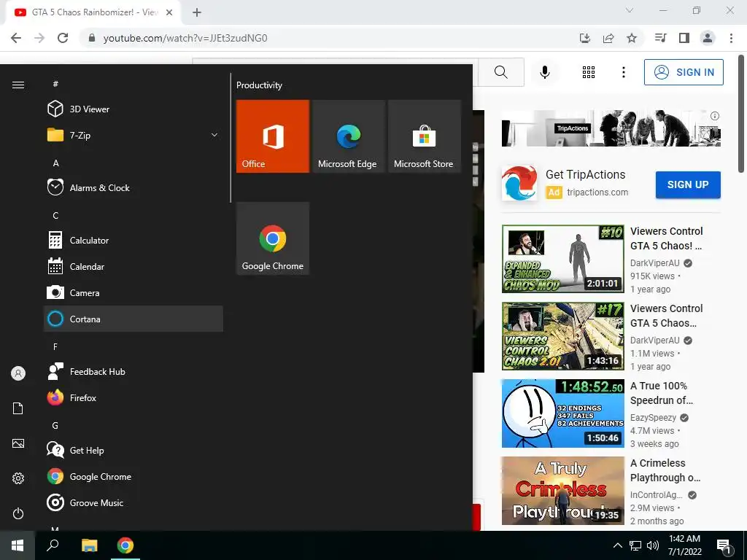Open the Microsoft Store tile
The height and width of the screenshot is (560, 747).
[x=424, y=136]
